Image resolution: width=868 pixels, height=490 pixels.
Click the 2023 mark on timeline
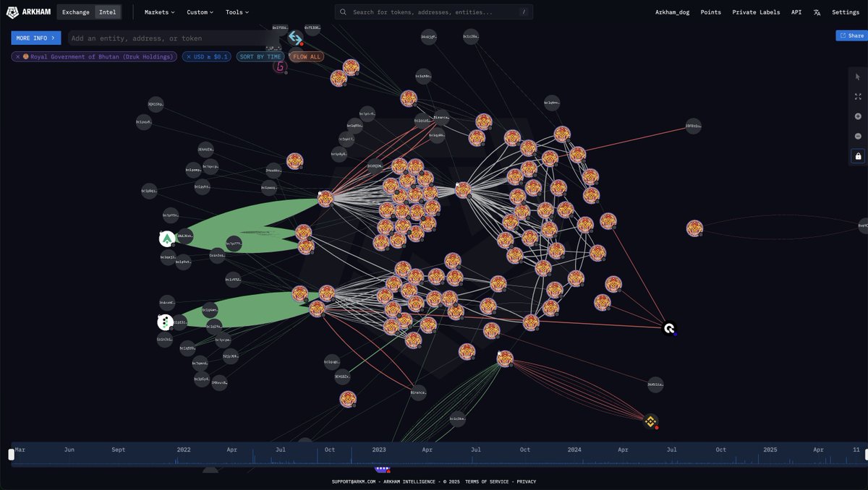pos(379,450)
